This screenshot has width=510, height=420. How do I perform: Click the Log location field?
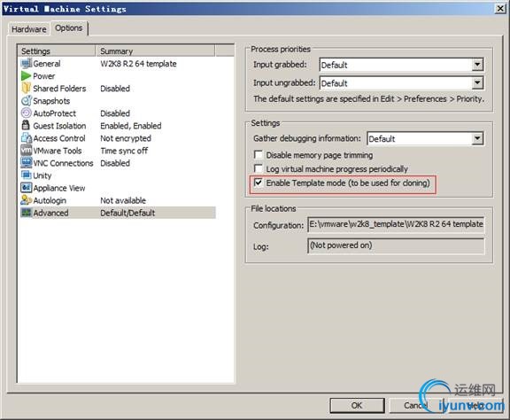(396, 245)
